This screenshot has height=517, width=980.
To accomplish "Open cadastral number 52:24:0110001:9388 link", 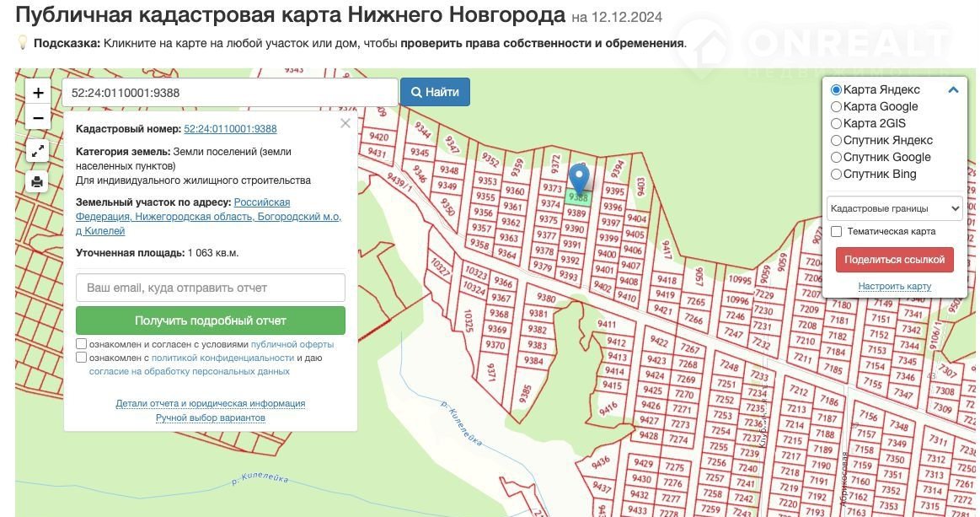I will coord(230,129).
